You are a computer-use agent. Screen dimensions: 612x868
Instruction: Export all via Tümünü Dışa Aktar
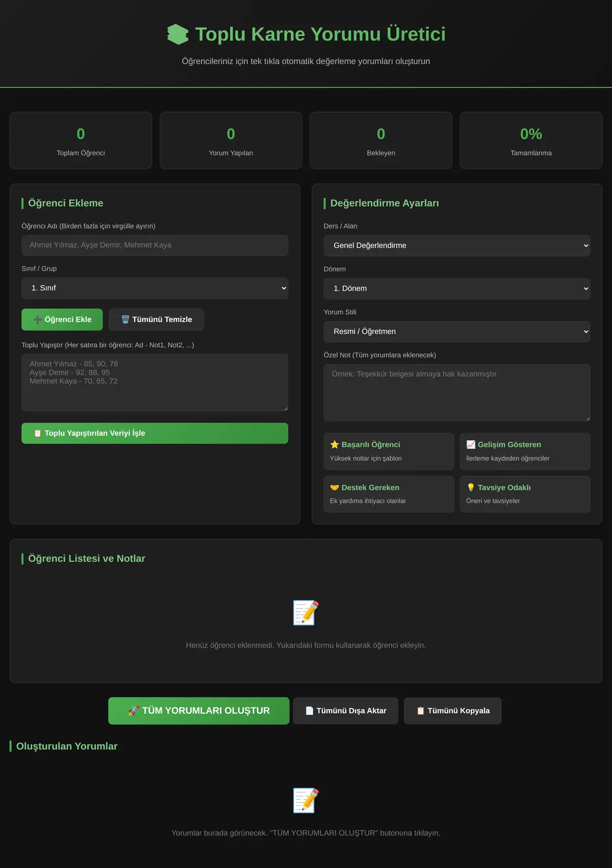[x=346, y=711]
